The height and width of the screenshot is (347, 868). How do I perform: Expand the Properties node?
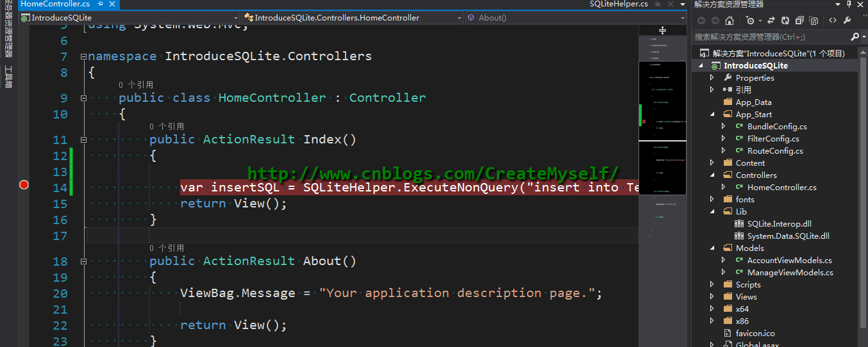tap(712, 77)
